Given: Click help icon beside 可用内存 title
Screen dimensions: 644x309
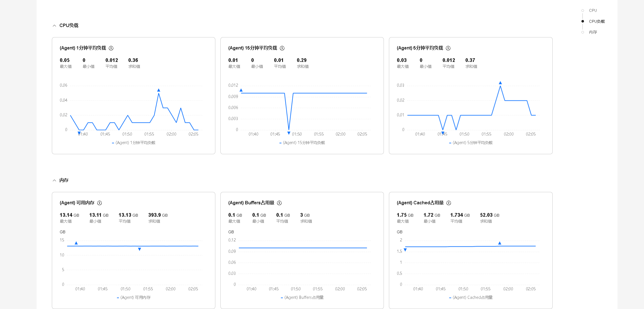Looking at the screenshot, I should pyautogui.click(x=99, y=203).
